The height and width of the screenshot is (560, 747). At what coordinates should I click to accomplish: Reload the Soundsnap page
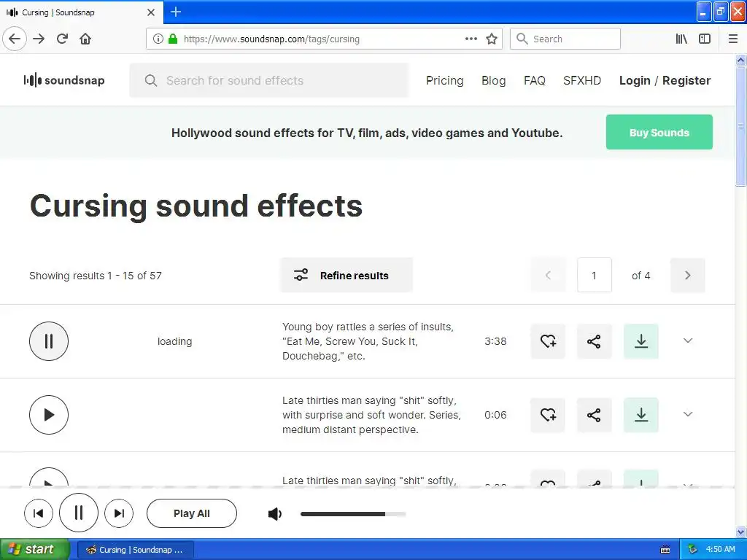(x=63, y=39)
